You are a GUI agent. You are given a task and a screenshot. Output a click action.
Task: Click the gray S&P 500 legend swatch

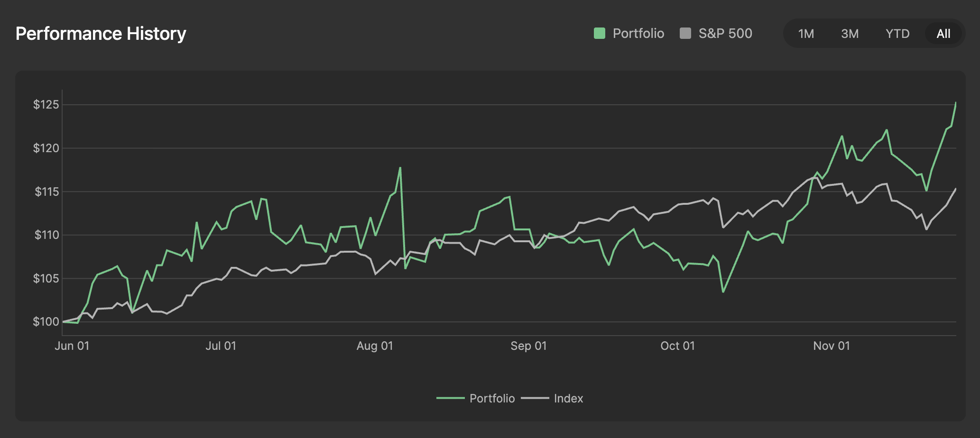click(x=684, y=33)
